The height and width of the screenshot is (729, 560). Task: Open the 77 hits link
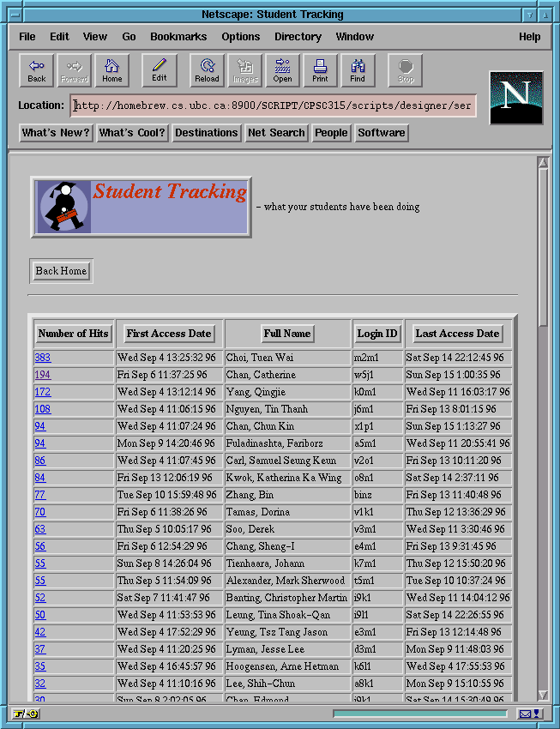(40, 495)
